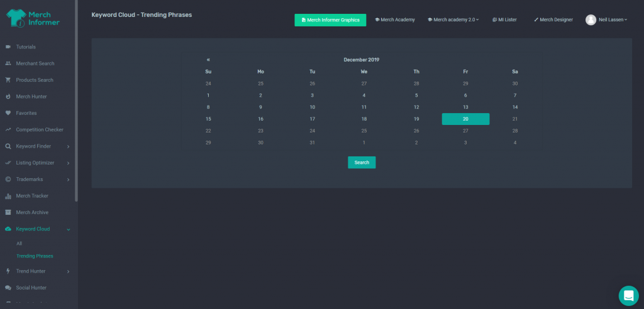Screen dimensions: 644x309
Task: Choose December 11 on the calendar
Action: point(364,107)
